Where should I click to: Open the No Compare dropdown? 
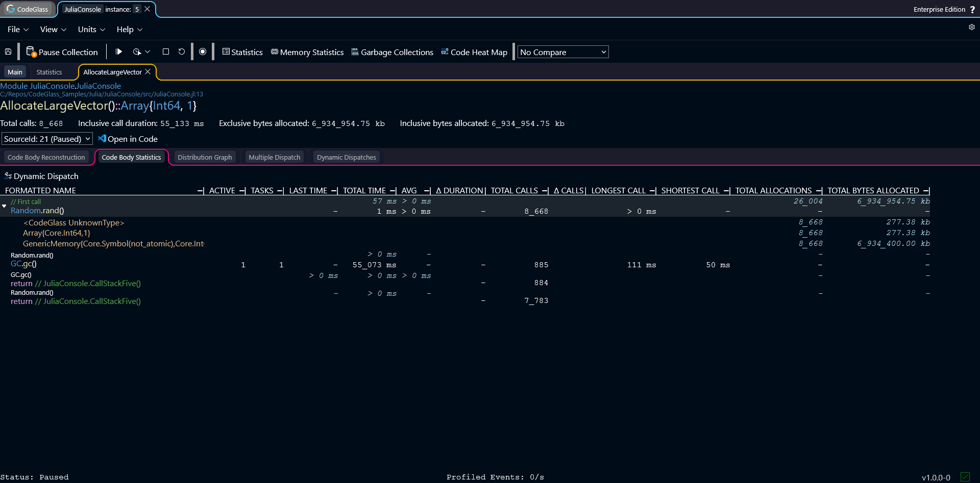coord(563,52)
